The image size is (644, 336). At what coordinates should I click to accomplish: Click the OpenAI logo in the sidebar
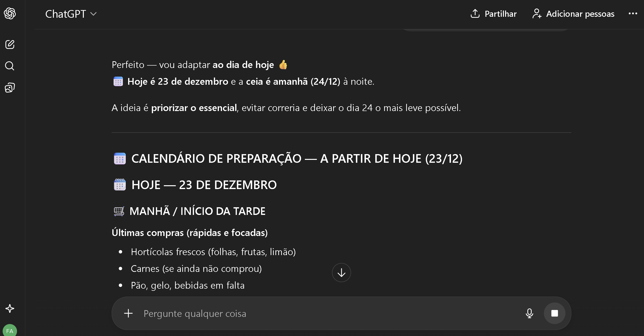[x=10, y=13]
